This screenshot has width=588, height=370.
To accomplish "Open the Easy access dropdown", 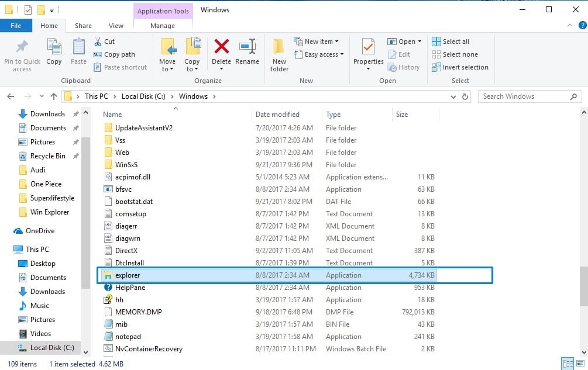I will (x=319, y=54).
